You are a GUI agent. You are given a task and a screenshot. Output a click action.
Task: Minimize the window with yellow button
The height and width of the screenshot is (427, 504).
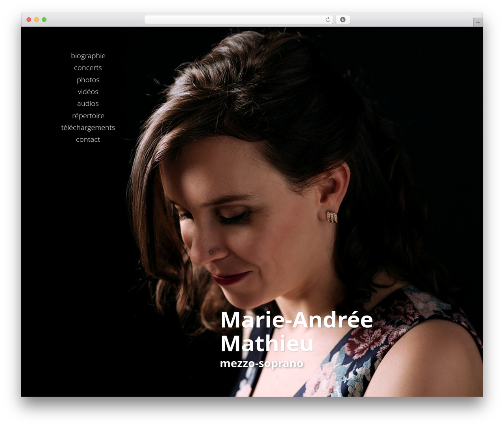tap(36, 20)
